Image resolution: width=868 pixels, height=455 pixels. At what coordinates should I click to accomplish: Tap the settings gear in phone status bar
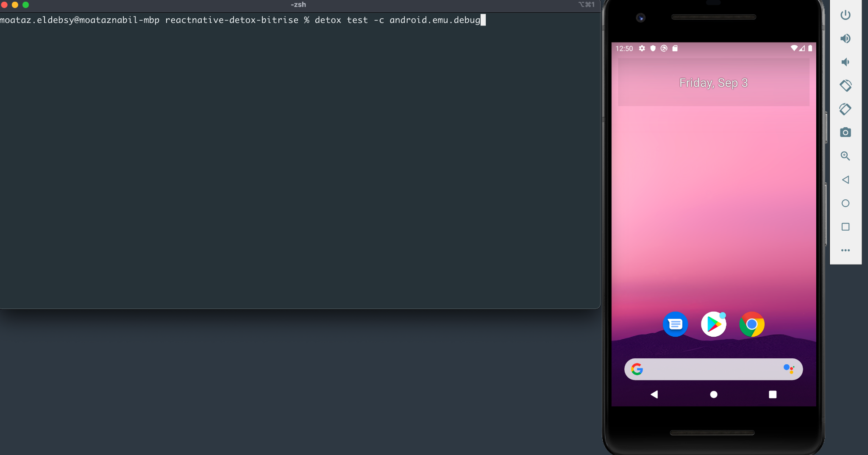(x=642, y=48)
